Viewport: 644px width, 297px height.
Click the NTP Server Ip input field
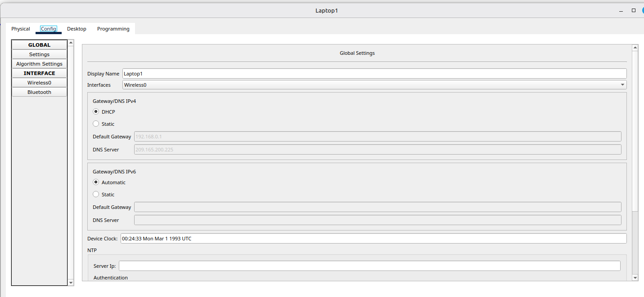[x=369, y=266]
